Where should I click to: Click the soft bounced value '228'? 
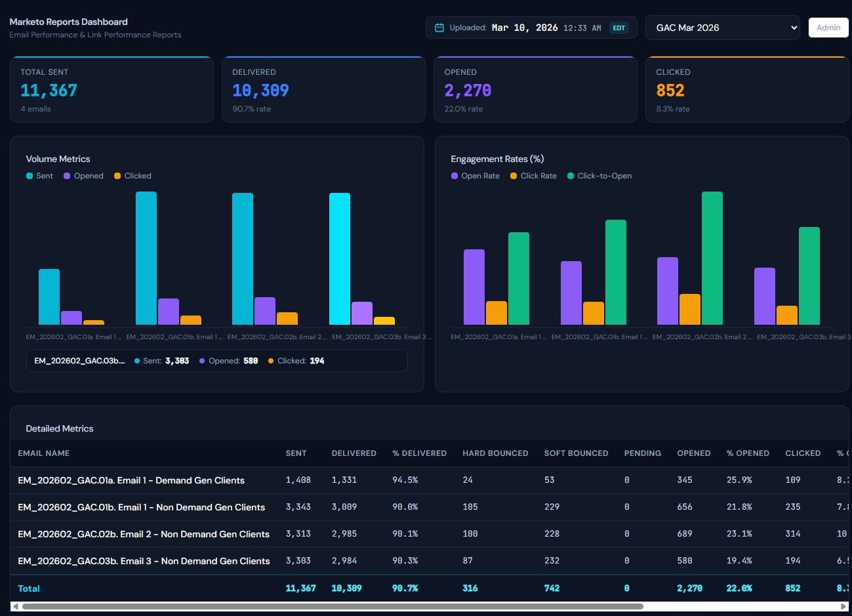pos(552,534)
